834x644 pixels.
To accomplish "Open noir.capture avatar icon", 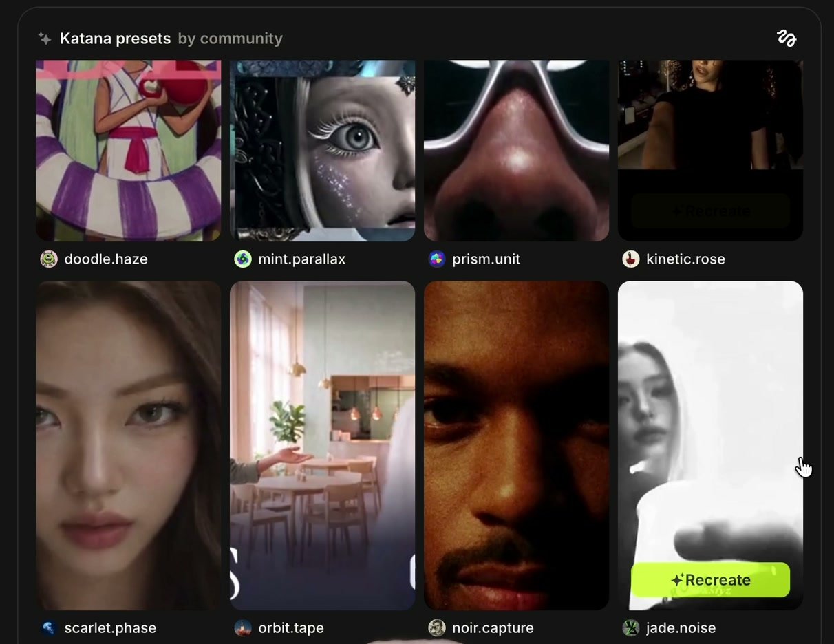I will [x=437, y=627].
